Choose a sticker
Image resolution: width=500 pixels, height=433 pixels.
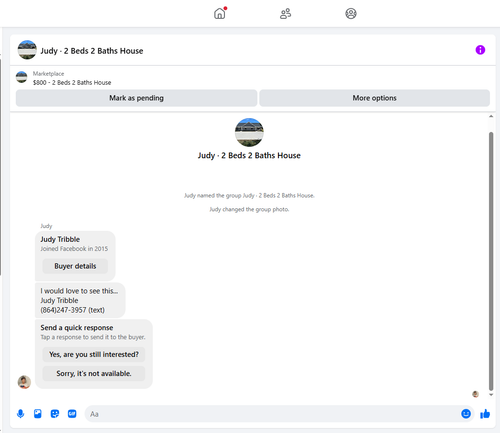(x=55, y=414)
